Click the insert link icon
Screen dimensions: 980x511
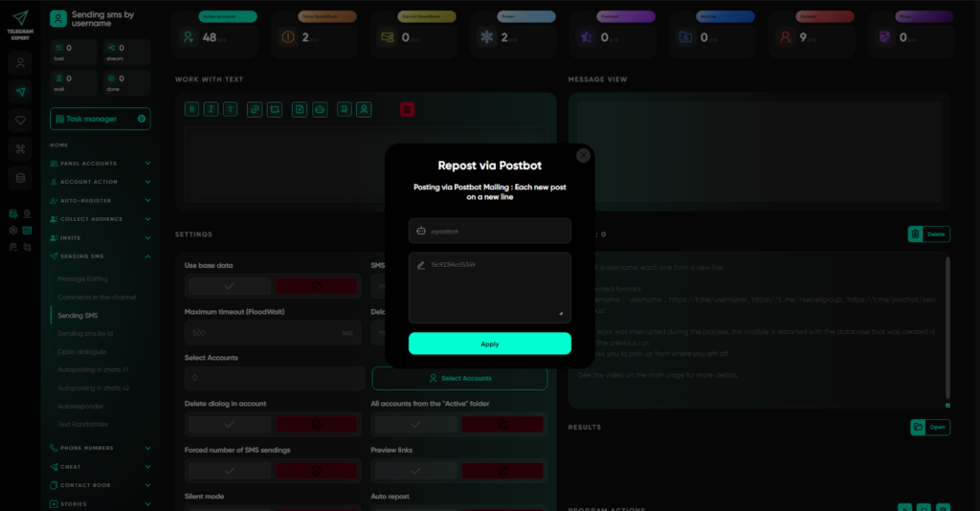(255, 109)
